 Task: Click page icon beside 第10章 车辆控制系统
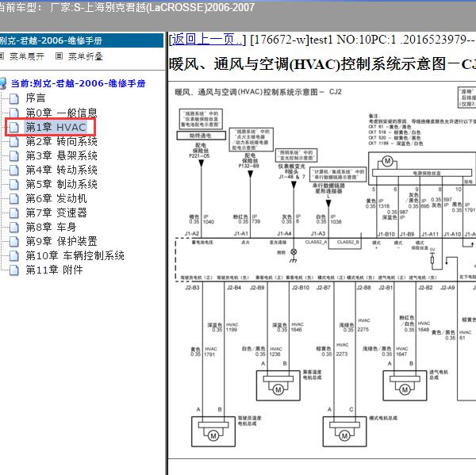(14, 255)
